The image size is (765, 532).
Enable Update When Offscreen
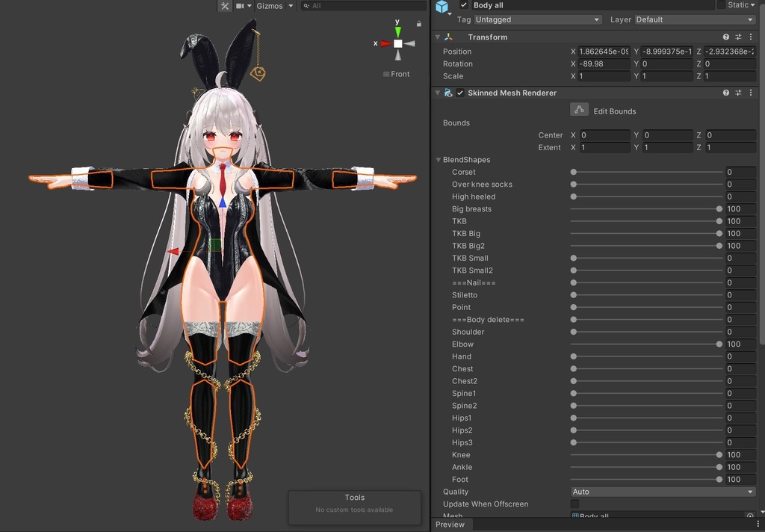pyautogui.click(x=574, y=504)
